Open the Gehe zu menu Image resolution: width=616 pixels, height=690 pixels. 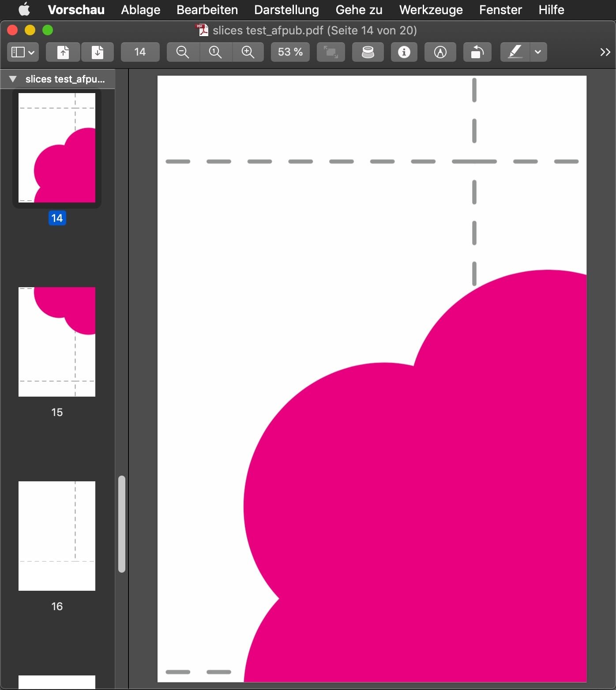point(359,9)
